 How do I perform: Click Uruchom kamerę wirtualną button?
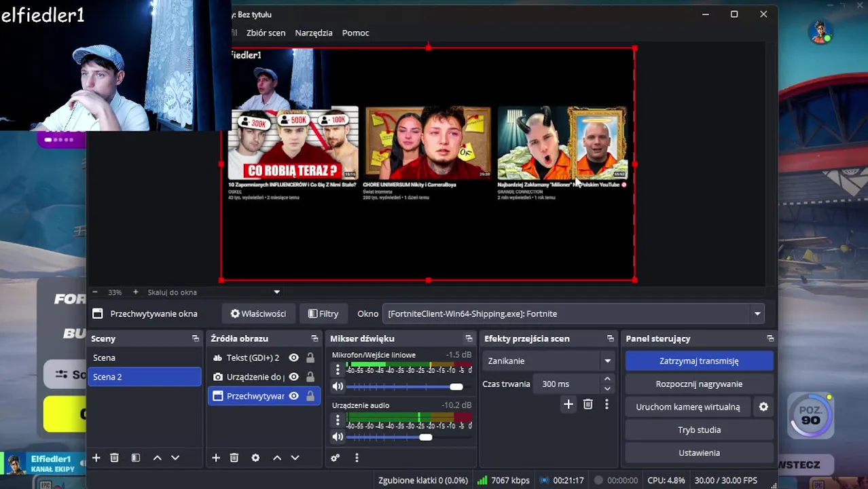688,407
